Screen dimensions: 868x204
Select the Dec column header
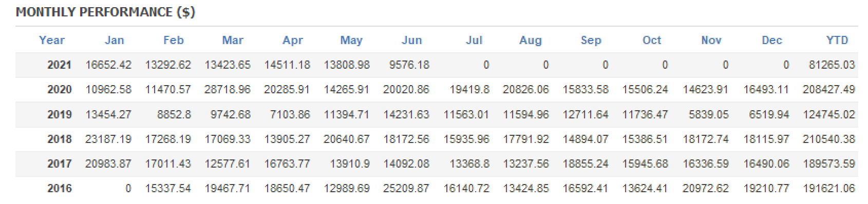point(771,40)
